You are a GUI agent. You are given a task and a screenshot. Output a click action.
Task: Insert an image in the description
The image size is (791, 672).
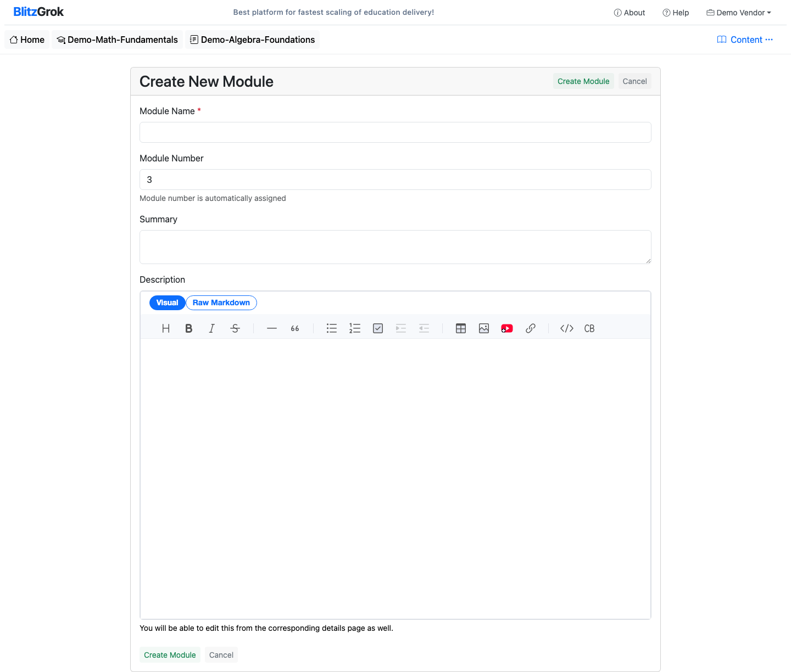click(484, 328)
